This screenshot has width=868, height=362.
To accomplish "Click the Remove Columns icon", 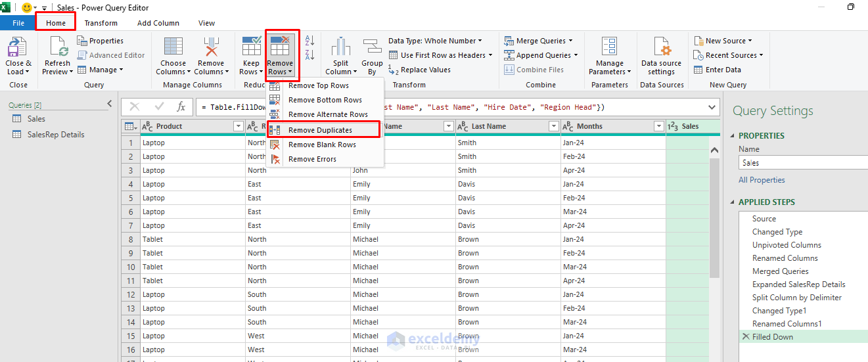I will (x=211, y=47).
